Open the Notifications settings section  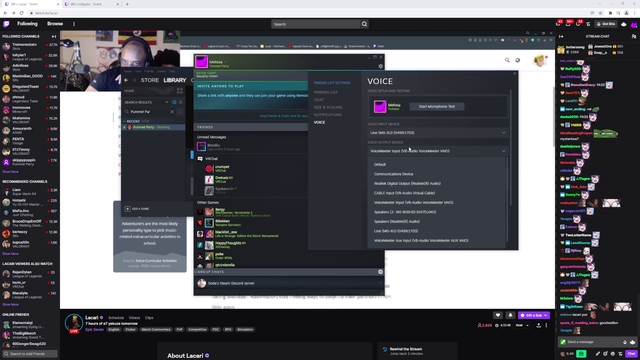(327, 115)
